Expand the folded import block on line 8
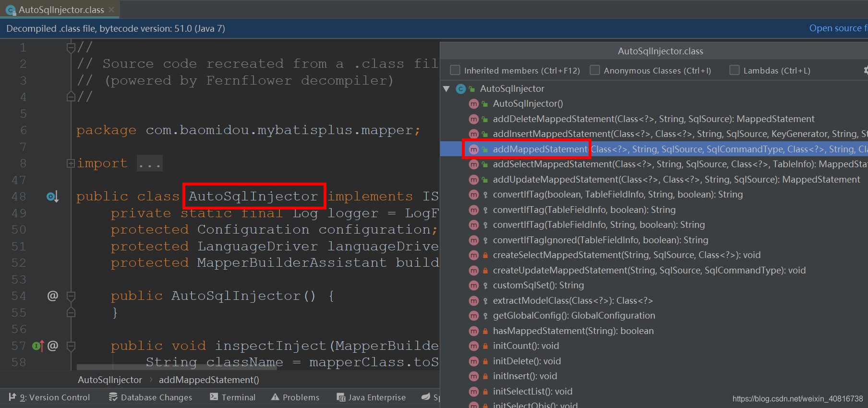 (x=71, y=163)
